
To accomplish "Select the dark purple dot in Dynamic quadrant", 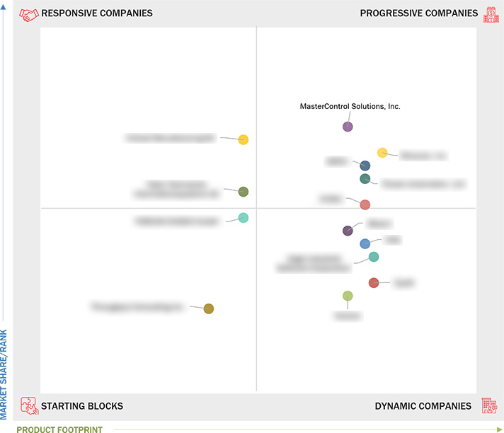I will (348, 231).
